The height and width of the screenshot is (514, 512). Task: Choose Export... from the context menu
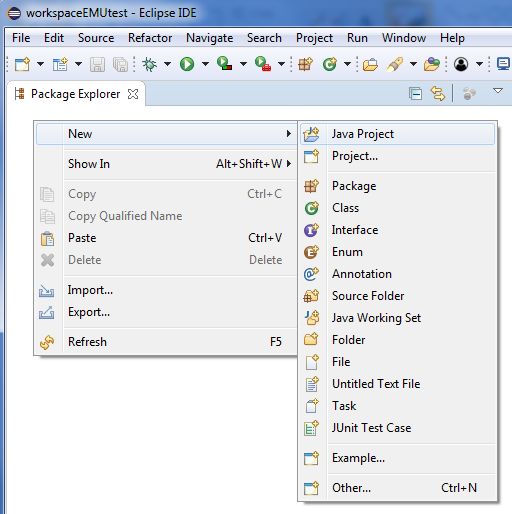pos(166,312)
